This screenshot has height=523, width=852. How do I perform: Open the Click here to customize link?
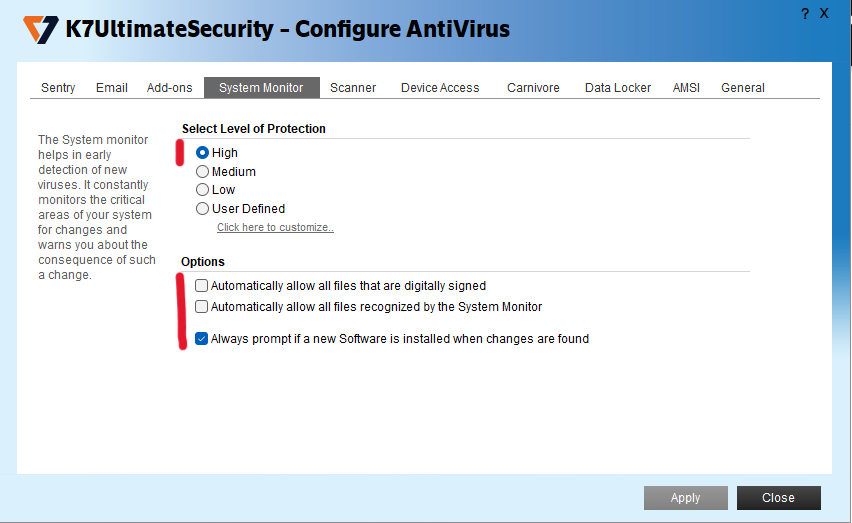(275, 228)
